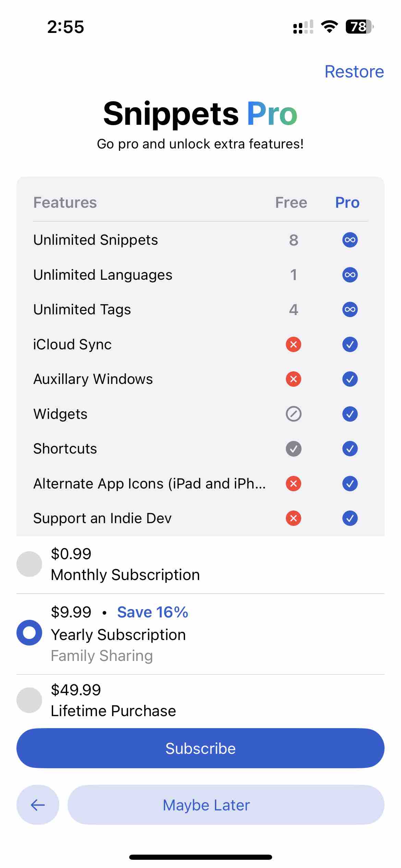The height and width of the screenshot is (868, 401).
Task: Click the Free column header
Action: (291, 203)
